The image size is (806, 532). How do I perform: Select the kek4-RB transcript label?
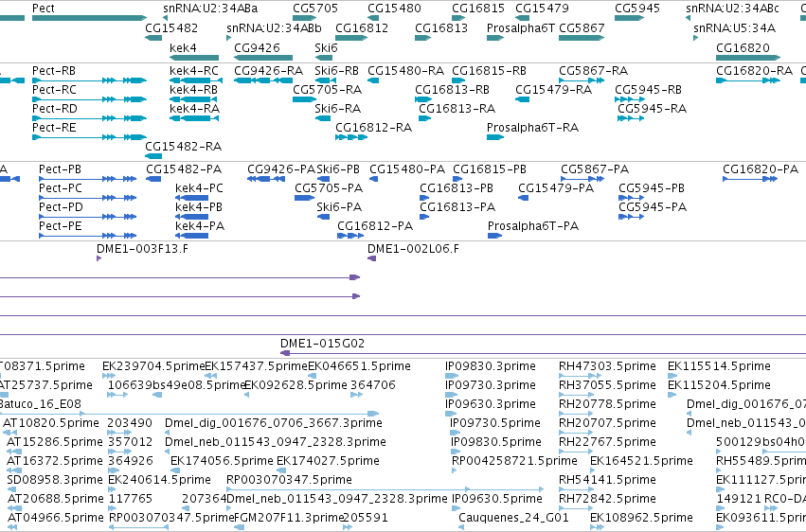click(x=194, y=89)
